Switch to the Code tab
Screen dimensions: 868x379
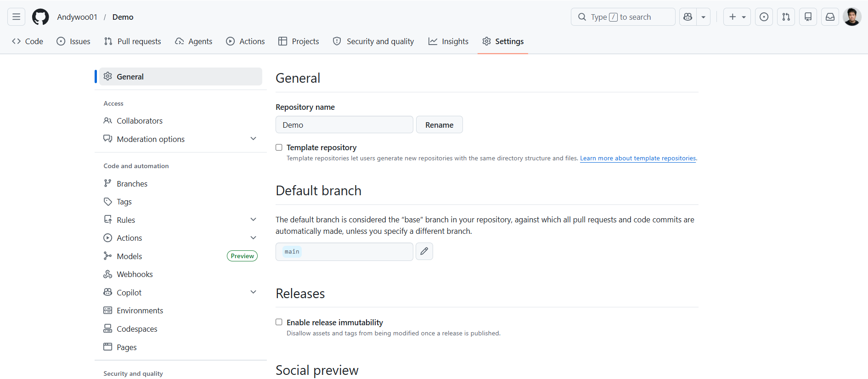pos(28,41)
